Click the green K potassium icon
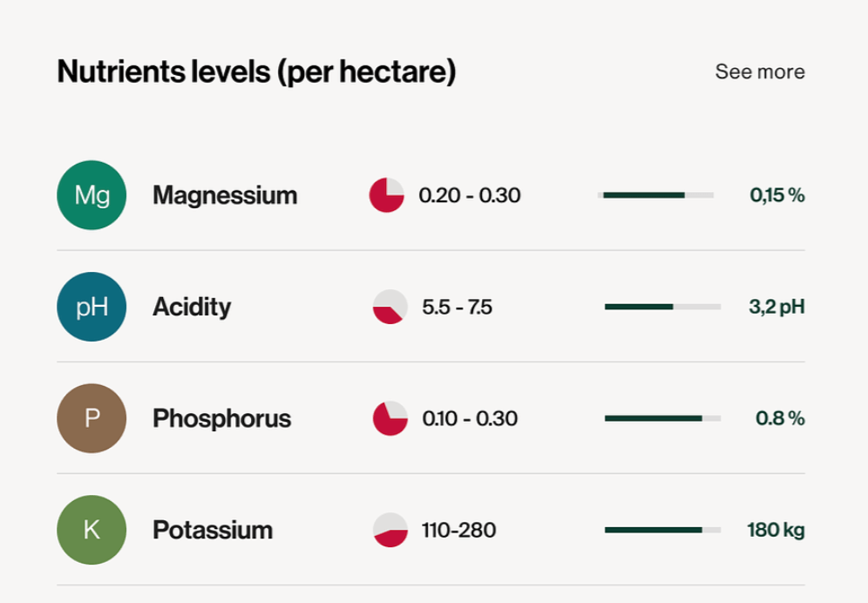Viewport: 868px width, 603px height. pos(92,530)
